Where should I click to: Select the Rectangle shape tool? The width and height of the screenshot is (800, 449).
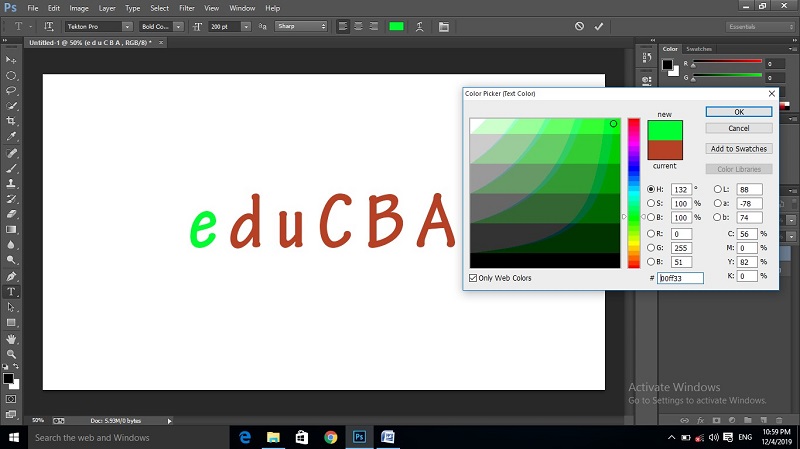pyautogui.click(x=11, y=322)
